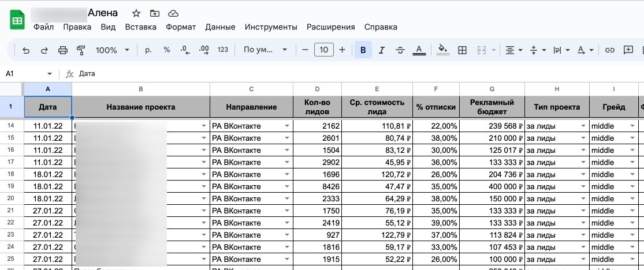Click the cell with 8426 leads
644x270 pixels.
pos(317,187)
